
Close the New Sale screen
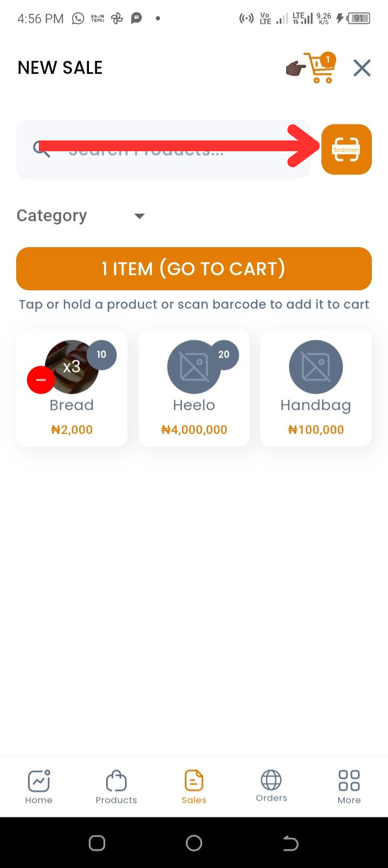click(x=362, y=68)
